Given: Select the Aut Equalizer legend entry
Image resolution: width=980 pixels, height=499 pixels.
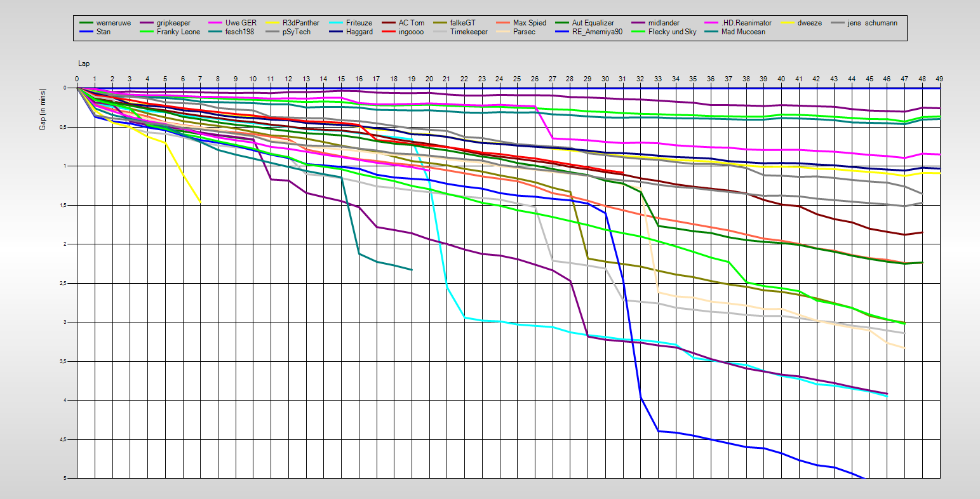Looking at the screenshot, I should coord(593,23).
